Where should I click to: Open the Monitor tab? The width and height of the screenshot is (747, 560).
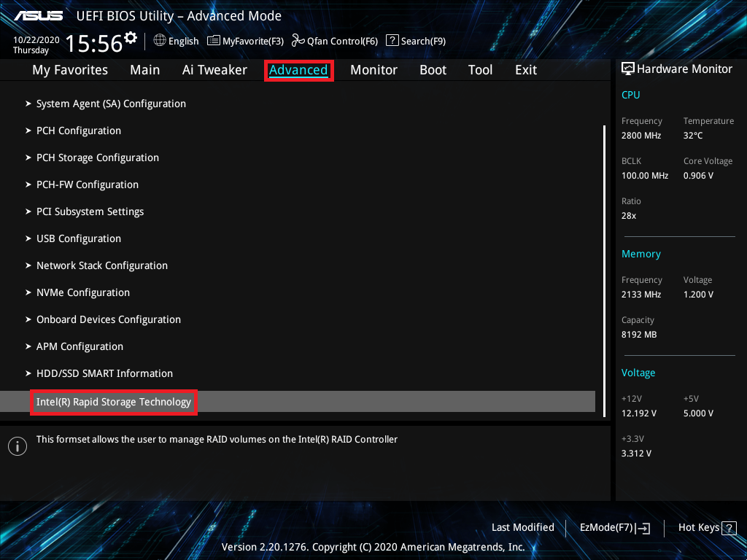373,70
